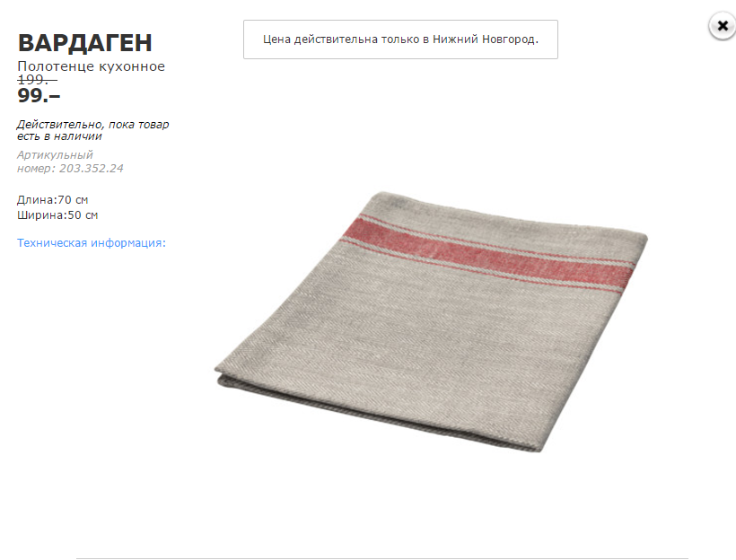Click the words Нижний Новгород in notice
This screenshot has width=736, height=560.
[x=486, y=39]
